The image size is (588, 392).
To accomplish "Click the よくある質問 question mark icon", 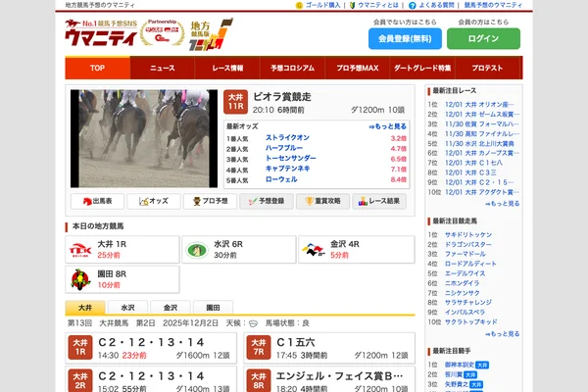I will [413, 5].
